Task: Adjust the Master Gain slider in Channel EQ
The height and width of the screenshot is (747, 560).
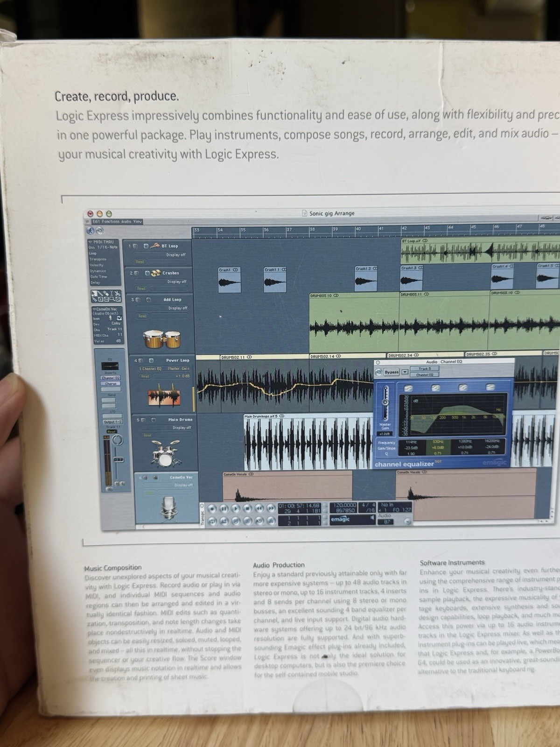Action: [385, 402]
